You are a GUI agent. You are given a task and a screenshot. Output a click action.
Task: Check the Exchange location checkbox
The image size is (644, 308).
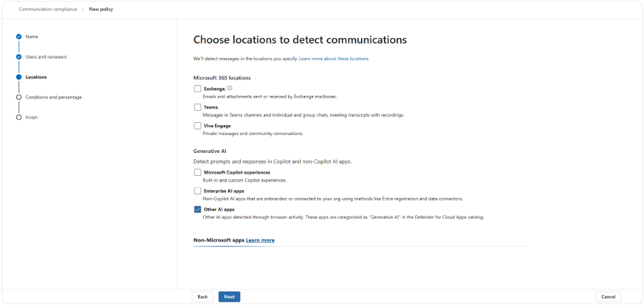pos(197,89)
